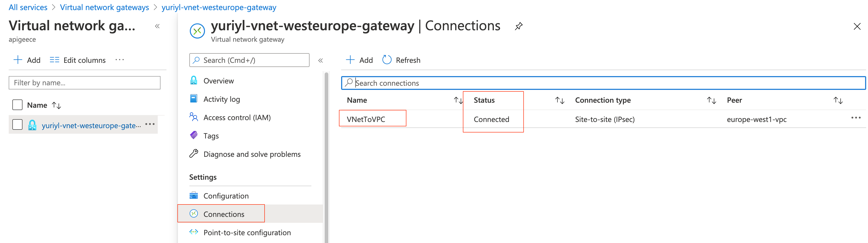Screen dimensions: 868x243
Task: Focus the Filter by name field
Action: [x=85, y=83]
